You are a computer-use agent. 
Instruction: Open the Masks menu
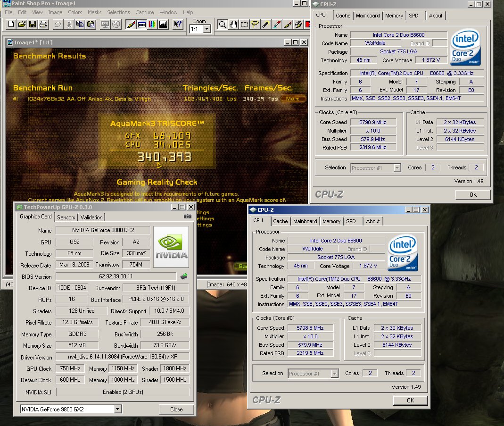[94, 12]
